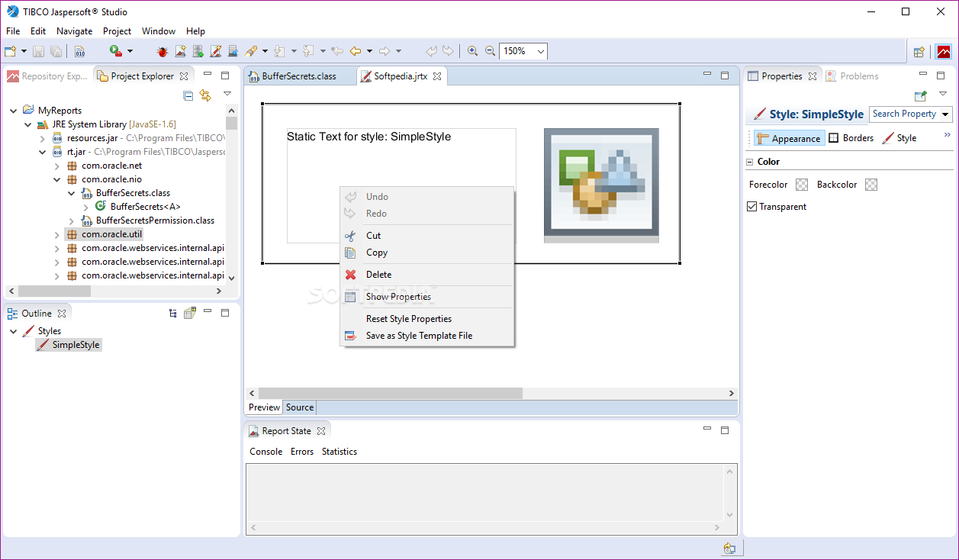Close the Softpedia.jrtx editor tab
This screenshot has width=959, height=560.
pyautogui.click(x=437, y=76)
